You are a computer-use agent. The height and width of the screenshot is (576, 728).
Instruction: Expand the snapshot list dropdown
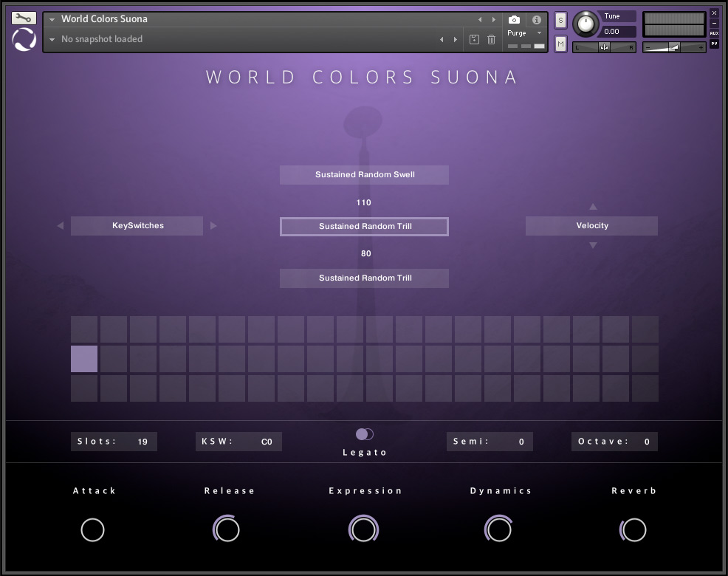tap(52, 39)
